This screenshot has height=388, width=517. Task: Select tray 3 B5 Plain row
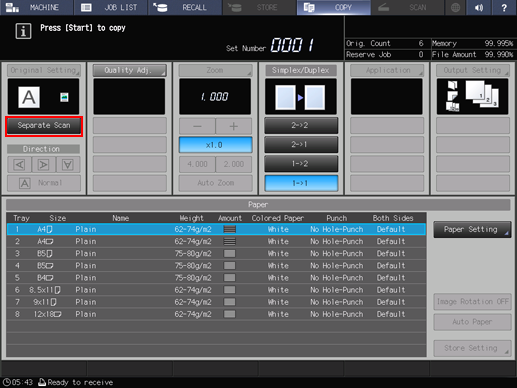point(216,254)
